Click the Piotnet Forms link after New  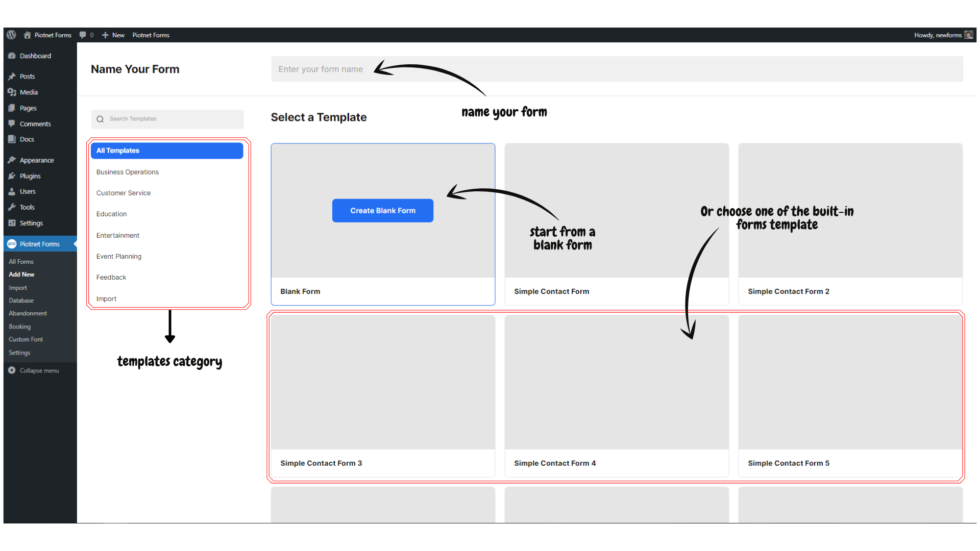(x=151, y=35)
